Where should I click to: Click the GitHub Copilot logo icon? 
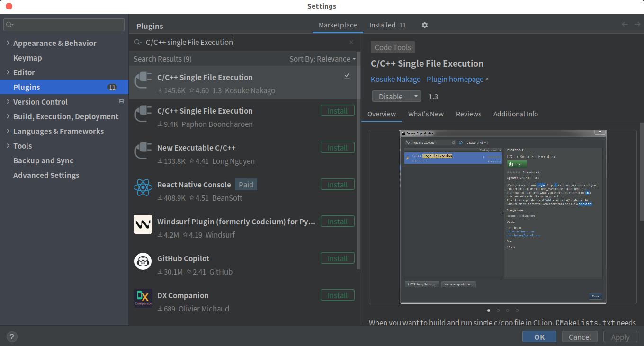point(143,261)
